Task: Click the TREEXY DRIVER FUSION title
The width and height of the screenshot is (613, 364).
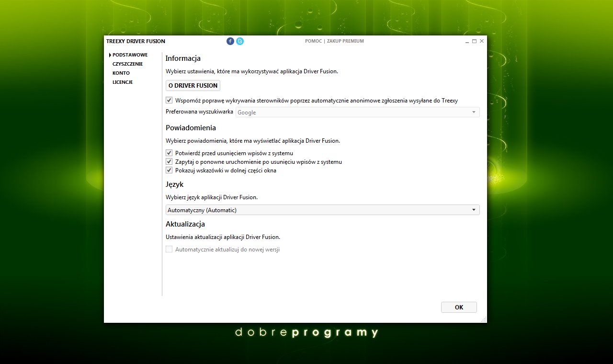Action: (136, 41)
